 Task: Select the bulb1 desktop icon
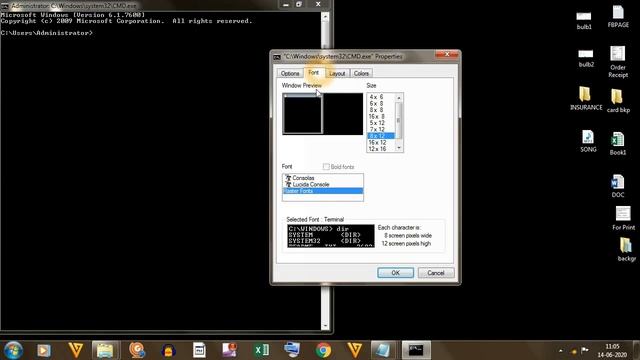pyautogui.click(x=584, y=20)
